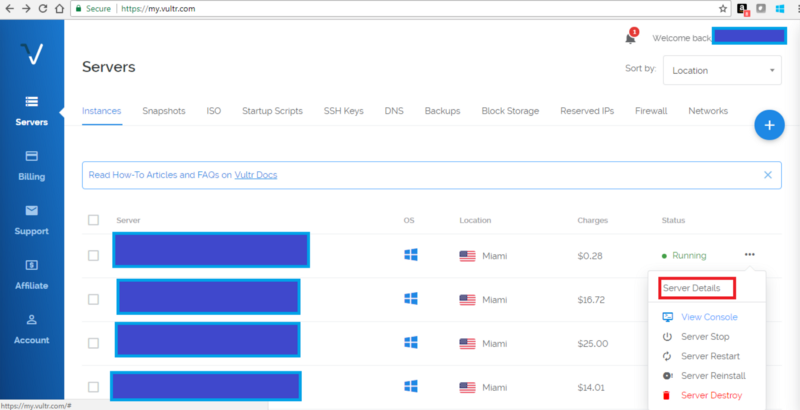Reload the page in browser
The image size is (800, 410).
point(43,9)
